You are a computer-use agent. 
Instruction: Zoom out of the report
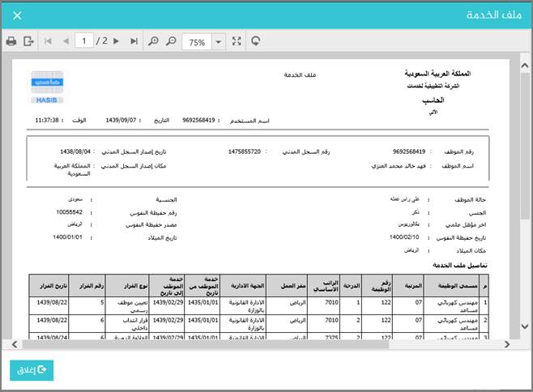click(171, 41)
